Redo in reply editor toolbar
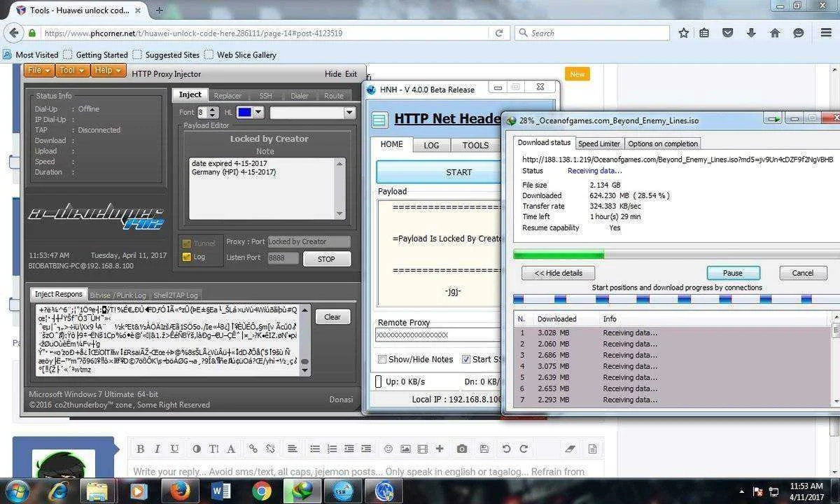This screenshot has width=840, height=504. point(523,449)
